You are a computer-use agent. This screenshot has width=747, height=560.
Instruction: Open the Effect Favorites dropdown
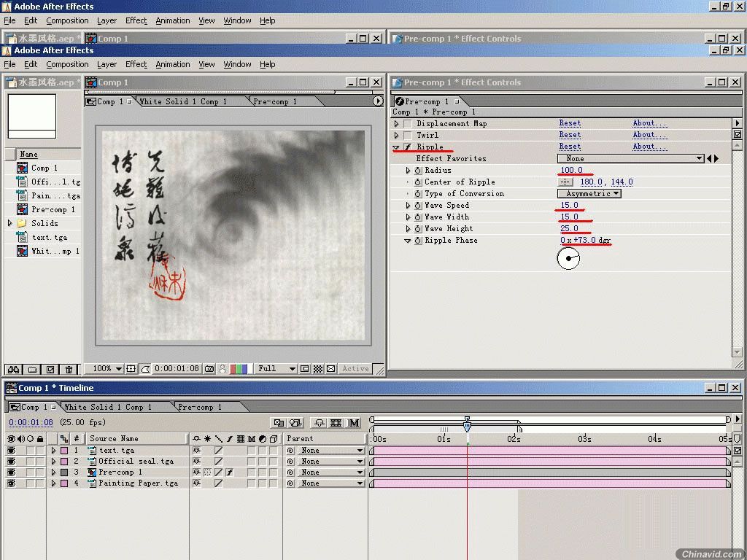tap(631, 158)
